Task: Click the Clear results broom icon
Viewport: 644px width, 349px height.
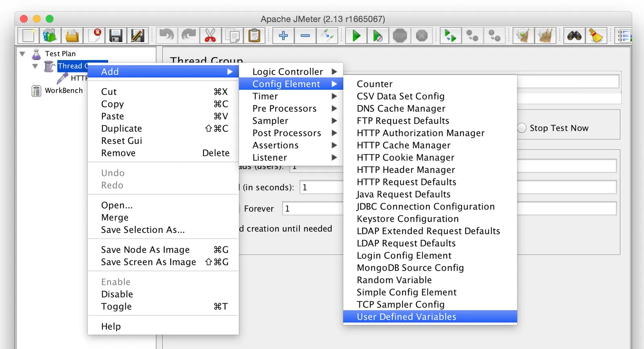Action: [x=523, y=36]
